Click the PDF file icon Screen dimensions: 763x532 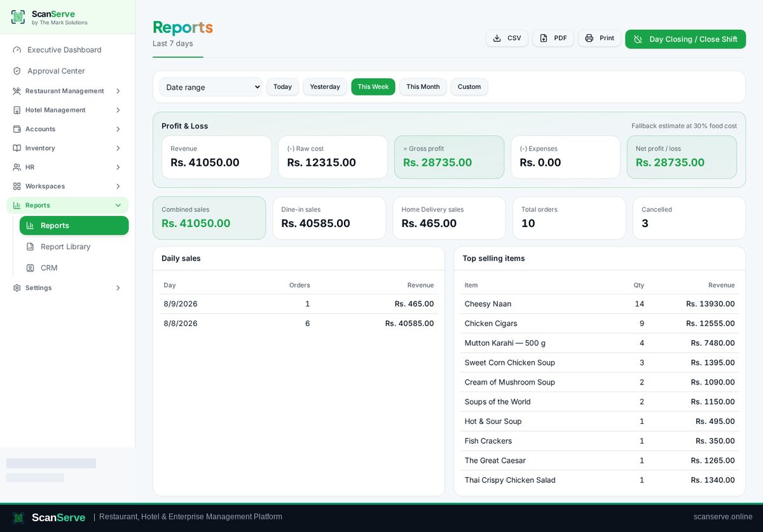tap(544, 38)
